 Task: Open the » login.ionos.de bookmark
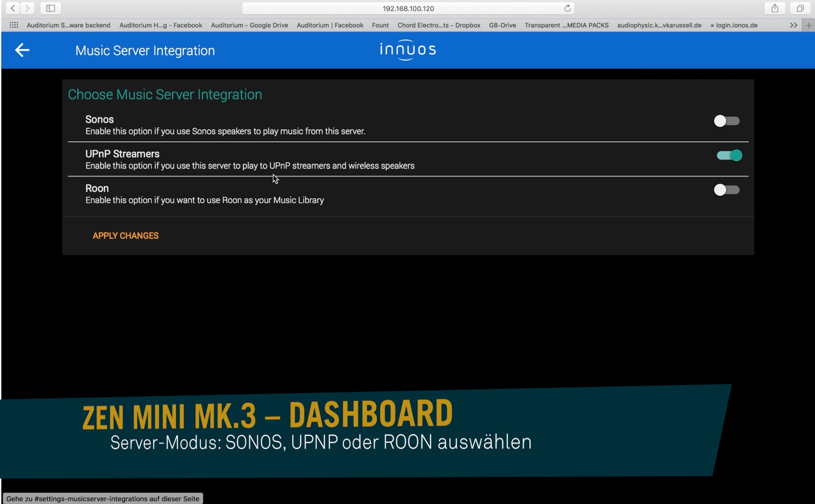pyautogui.click(x=734, y=25)
